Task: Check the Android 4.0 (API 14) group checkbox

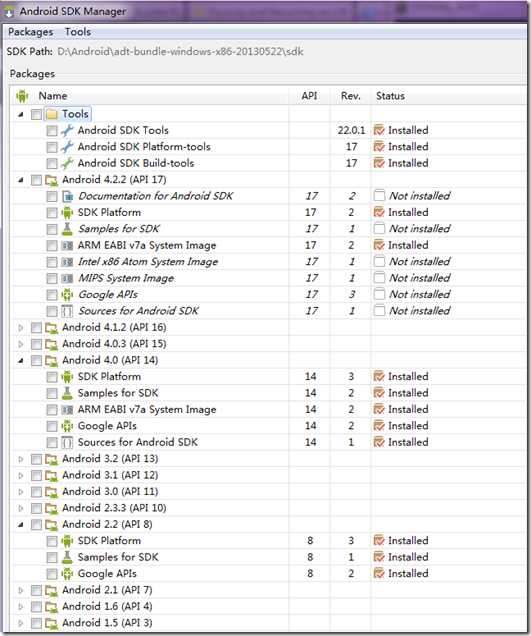Action: pos(37,360)
